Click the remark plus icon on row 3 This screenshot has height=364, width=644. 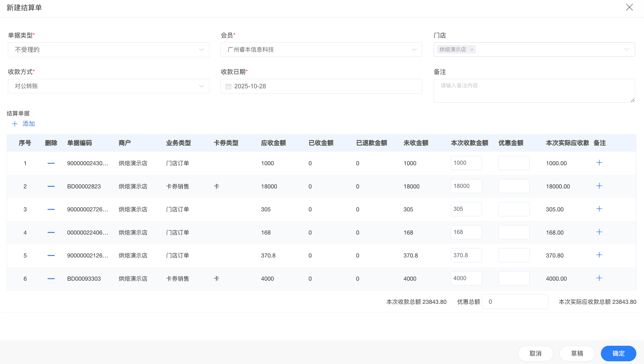pos(599,209)
